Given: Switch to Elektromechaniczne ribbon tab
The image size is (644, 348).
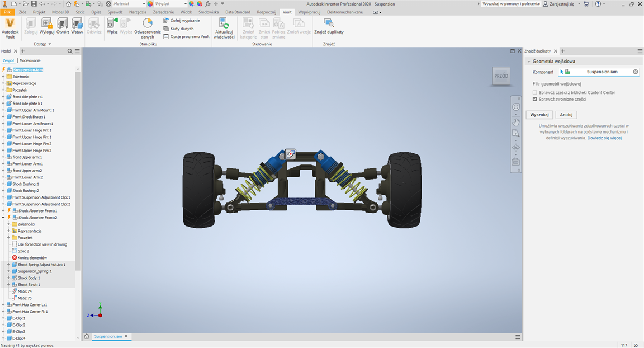Looking at the screenshot, I should point(345,12).
